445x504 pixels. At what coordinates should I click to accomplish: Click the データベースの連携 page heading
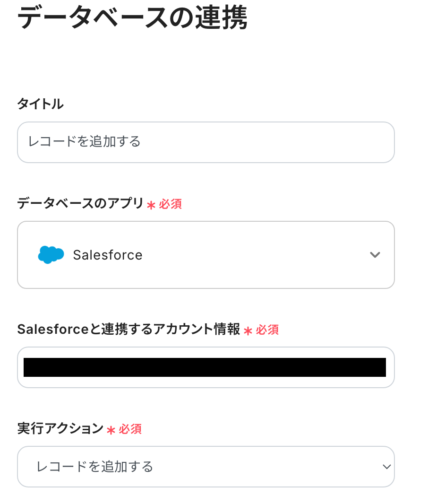pos(132,19)
